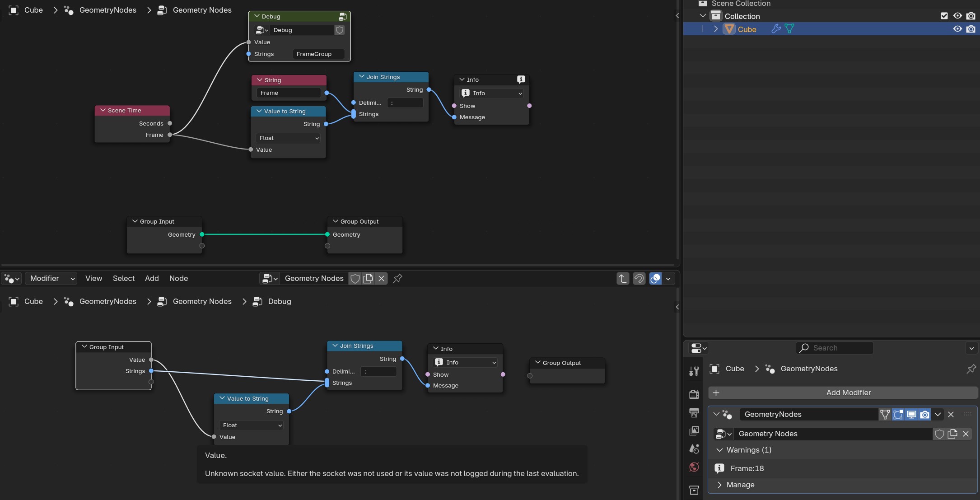980x500 pixels.
Task: Unlink node group in node editor header
Action: coord(381,278)
